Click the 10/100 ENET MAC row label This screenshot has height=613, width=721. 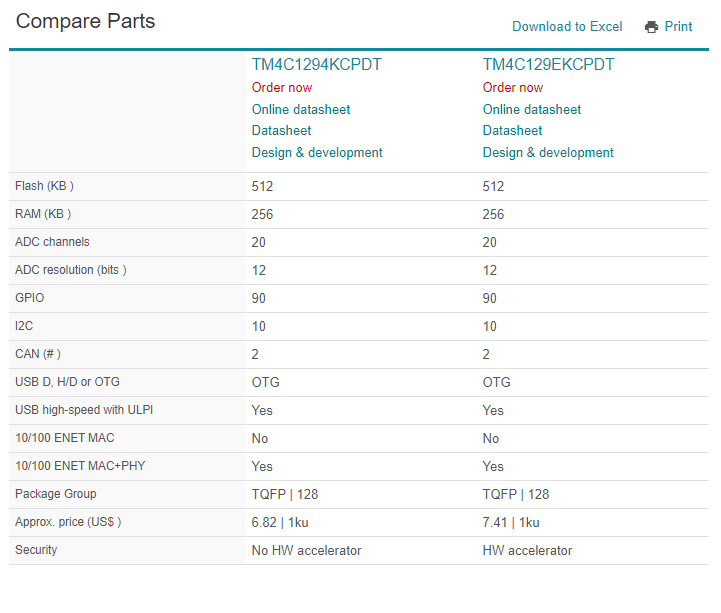click(x=64, y=438)
